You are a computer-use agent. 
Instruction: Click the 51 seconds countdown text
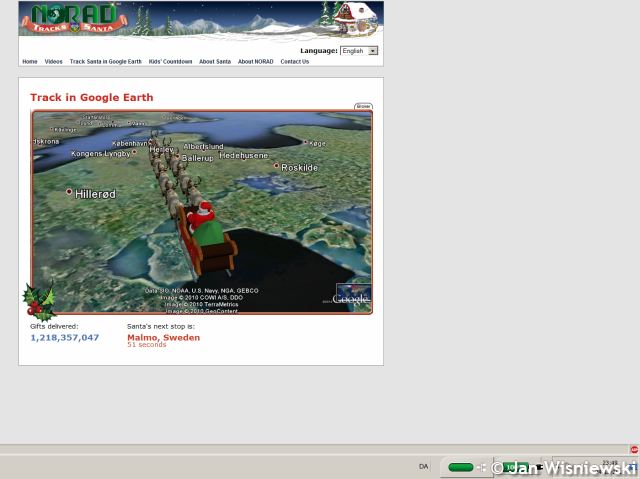click(147, 345)
